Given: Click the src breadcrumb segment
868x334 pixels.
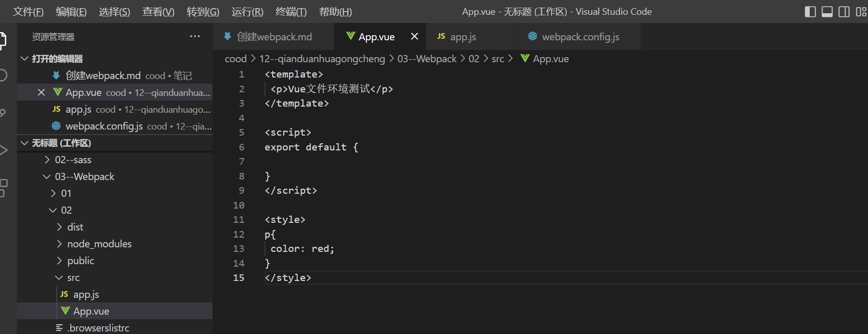Looking at the screenshot, I should (498, 59).
